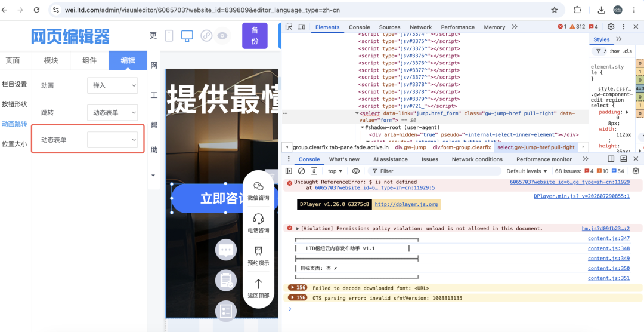Bookmark this page with the star icon
This screenshot has height=332, width=644.
pyautogui.click(x=555, y=10)
